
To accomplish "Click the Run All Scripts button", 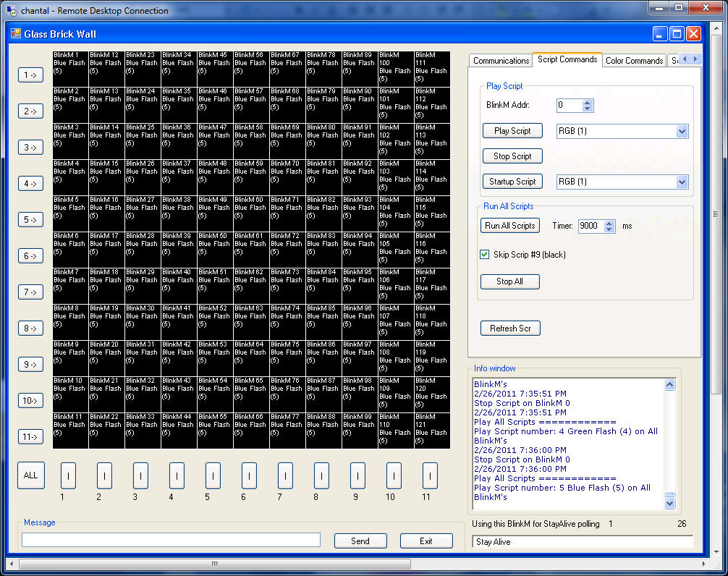I will 509,226.
